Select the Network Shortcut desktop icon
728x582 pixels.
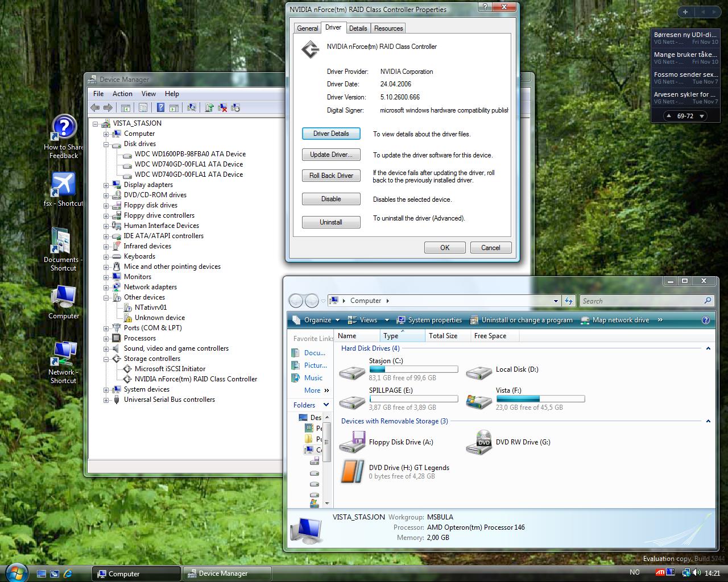click(63, 363)
